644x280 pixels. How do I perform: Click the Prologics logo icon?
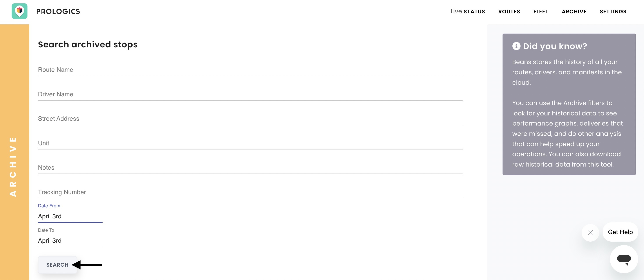[20, 11]
